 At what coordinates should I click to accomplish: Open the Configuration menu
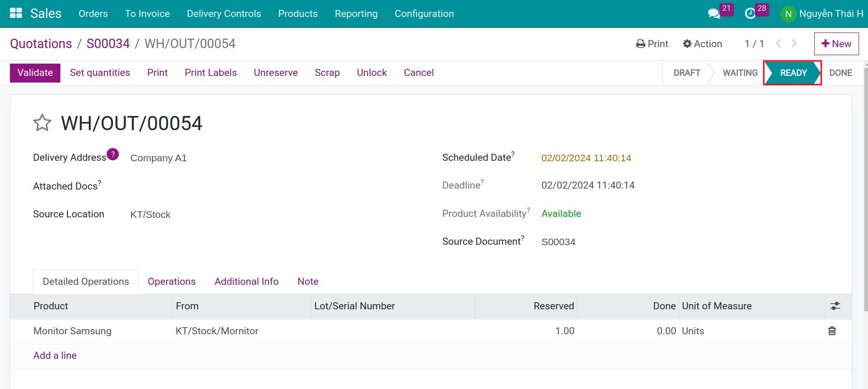pyautogui.click(x=424, y=14)
